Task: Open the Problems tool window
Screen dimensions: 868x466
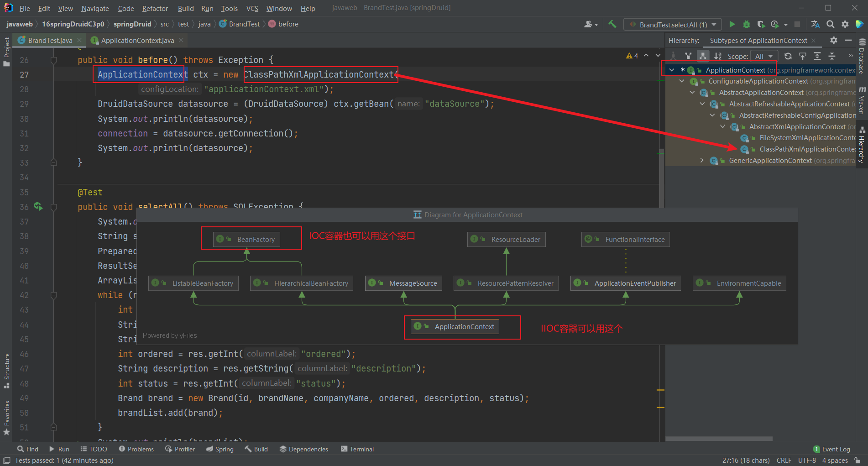Action: coord(136,449)
